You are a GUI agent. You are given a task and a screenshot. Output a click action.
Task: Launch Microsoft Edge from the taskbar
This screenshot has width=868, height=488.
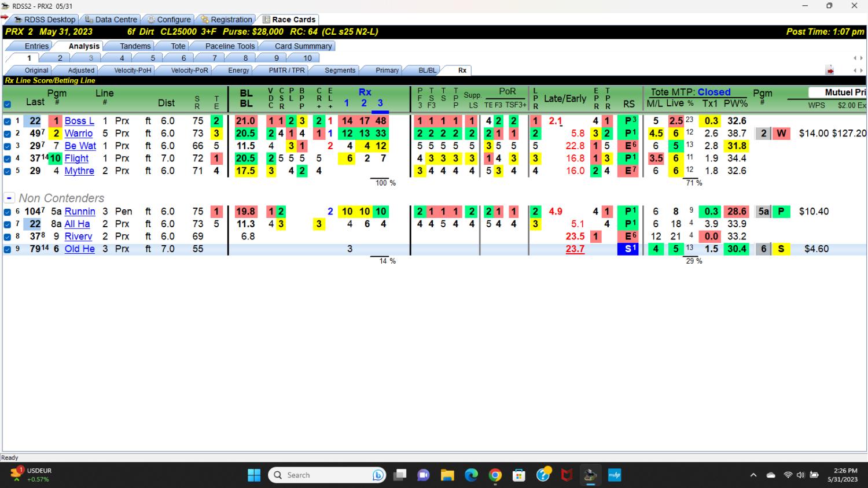[472, 475]
